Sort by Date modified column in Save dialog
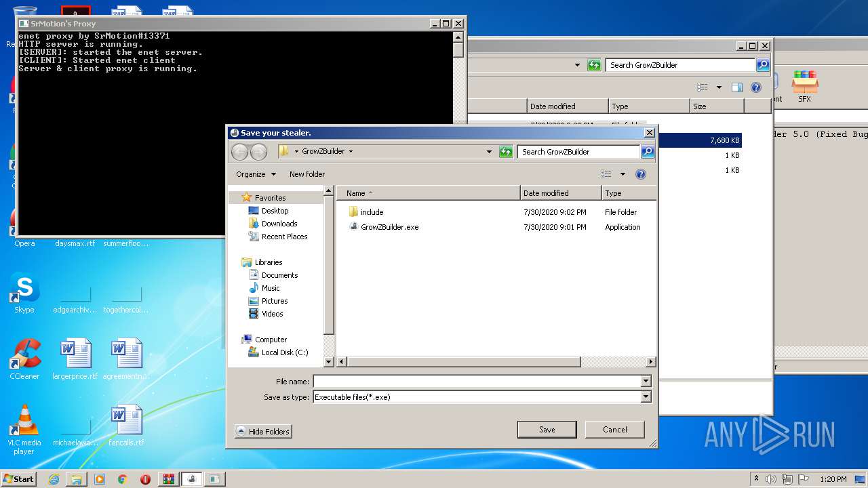Viewport: 868px width, 488px height. 561,193
